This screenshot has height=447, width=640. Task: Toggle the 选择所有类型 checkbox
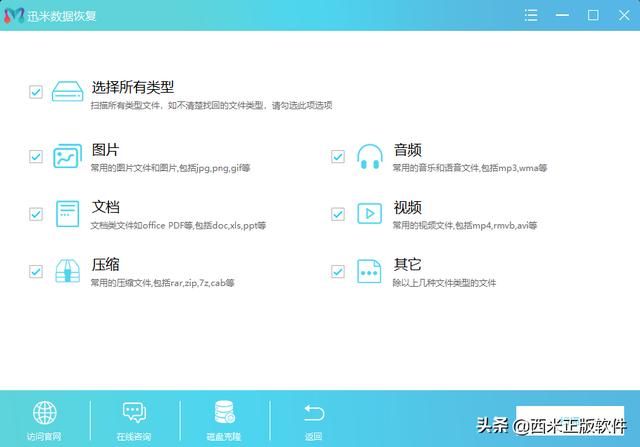(36, 92)
